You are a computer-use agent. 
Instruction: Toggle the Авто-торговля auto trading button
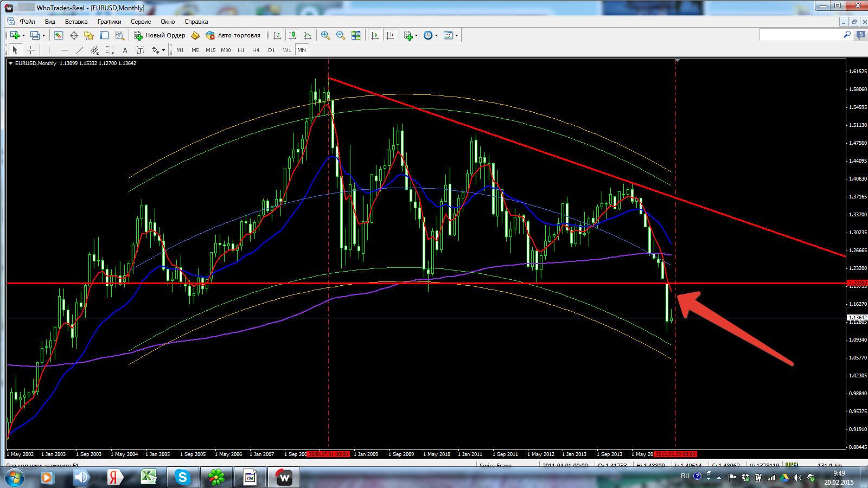pos(233,35)
